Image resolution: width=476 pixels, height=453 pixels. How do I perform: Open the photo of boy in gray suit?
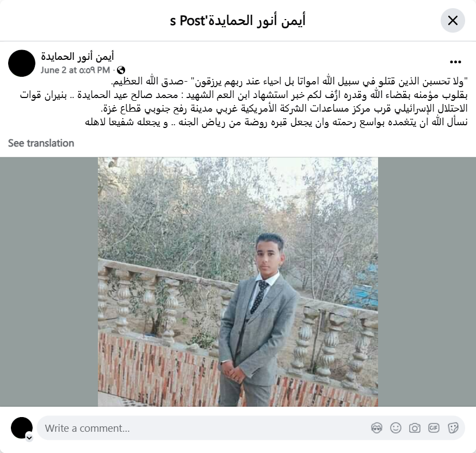tap(238, 281)
